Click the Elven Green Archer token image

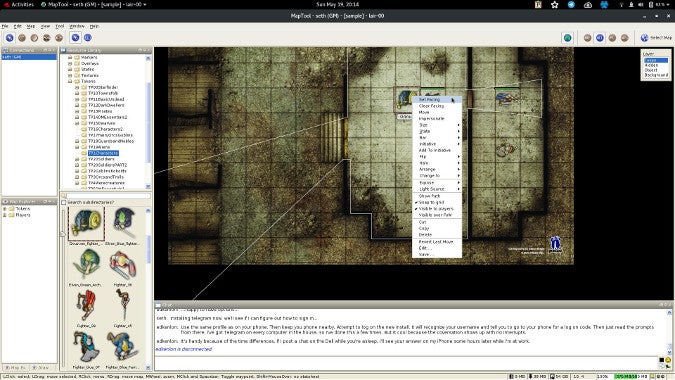point(87,264)
